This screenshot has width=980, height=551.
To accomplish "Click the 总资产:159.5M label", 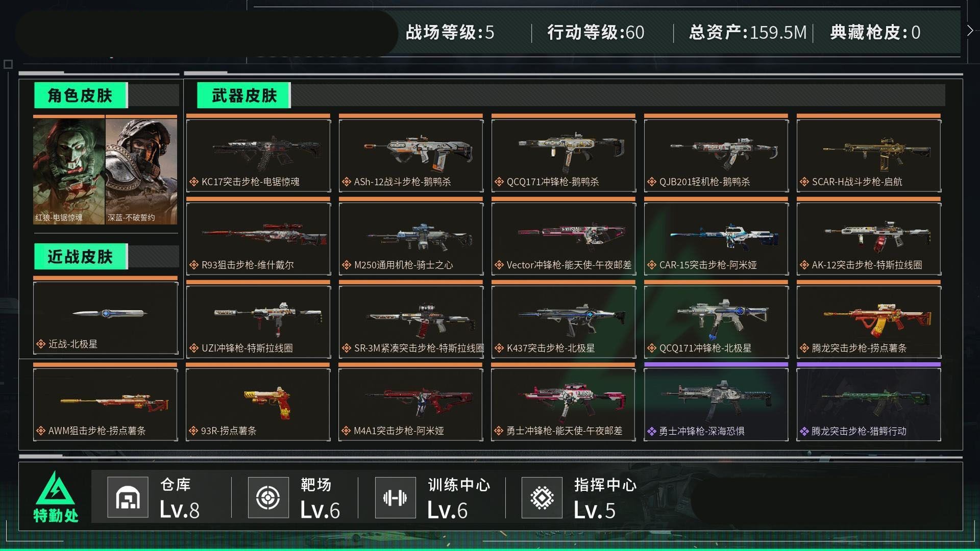I will [x=748, y=32].
